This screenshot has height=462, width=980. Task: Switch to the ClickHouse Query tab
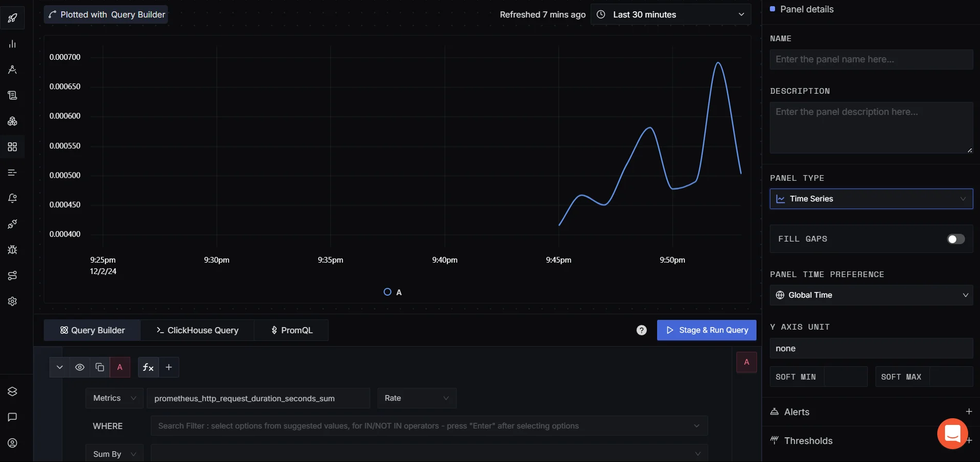coord(197,330)
